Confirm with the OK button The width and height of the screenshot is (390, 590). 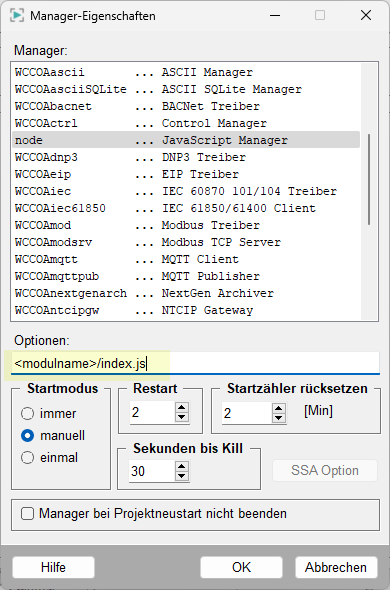(241, 567)
